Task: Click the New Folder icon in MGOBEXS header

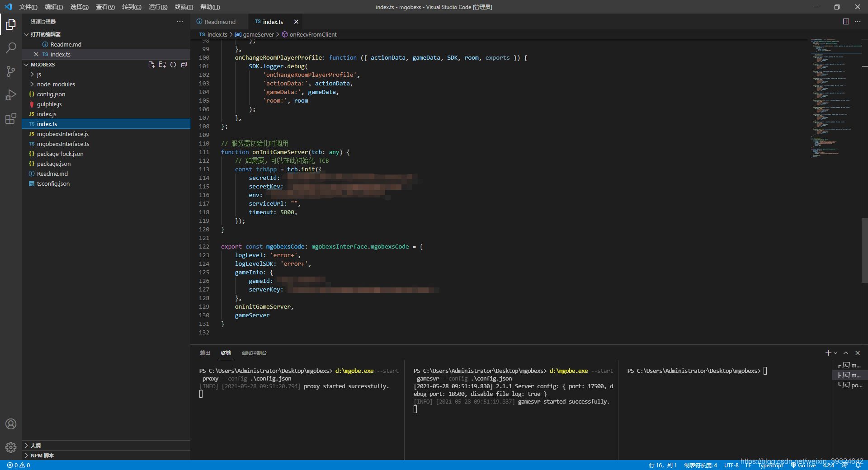Action: 162,65
